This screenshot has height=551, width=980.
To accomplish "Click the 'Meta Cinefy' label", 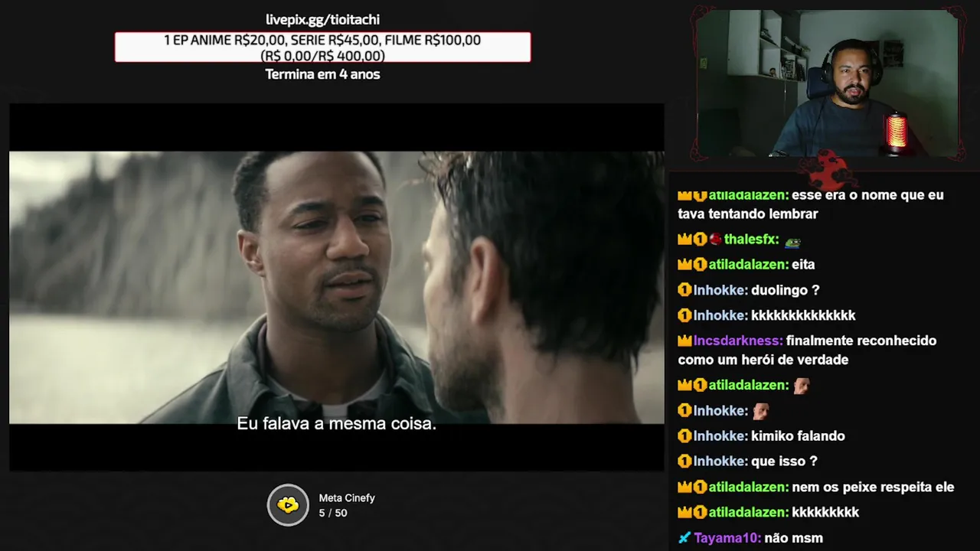I will coord(347,497).
